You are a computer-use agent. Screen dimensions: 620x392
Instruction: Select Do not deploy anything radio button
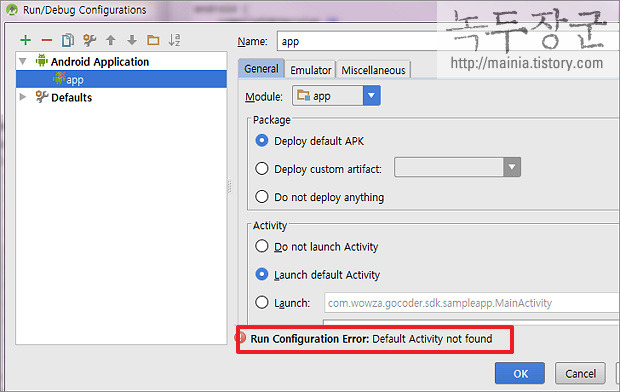262,197
